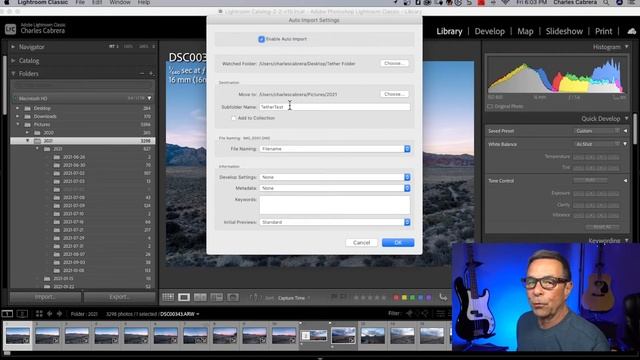Click the Keywords text area
This screenshot has width=640, height=360.
[x=335, y=205]
